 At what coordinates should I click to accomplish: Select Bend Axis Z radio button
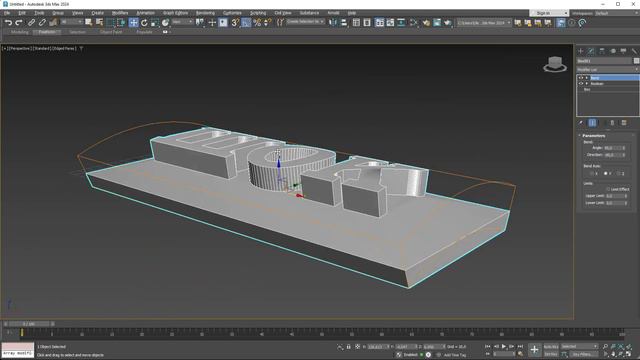[x=618, y=173]
